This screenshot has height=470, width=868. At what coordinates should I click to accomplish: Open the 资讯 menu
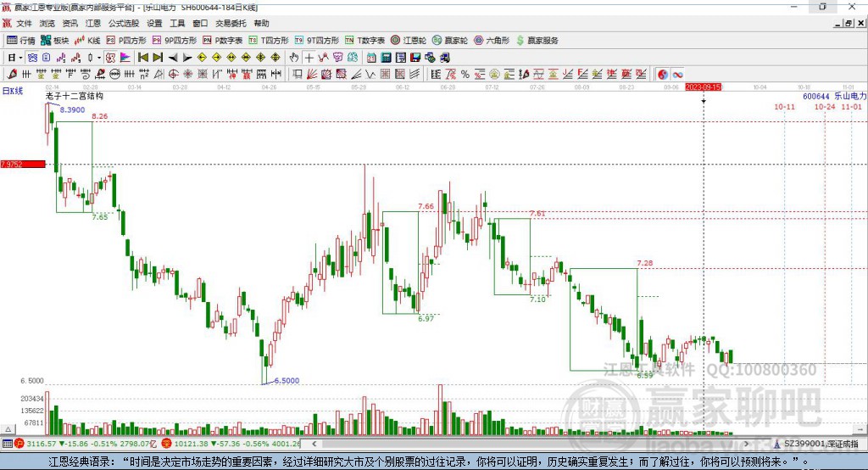(70, 23)
